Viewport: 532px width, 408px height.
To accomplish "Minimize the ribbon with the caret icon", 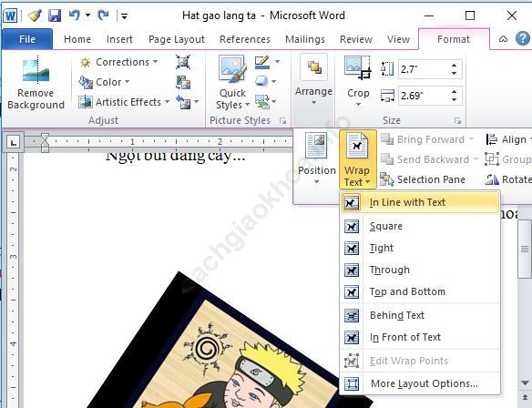I will point(503,39).
